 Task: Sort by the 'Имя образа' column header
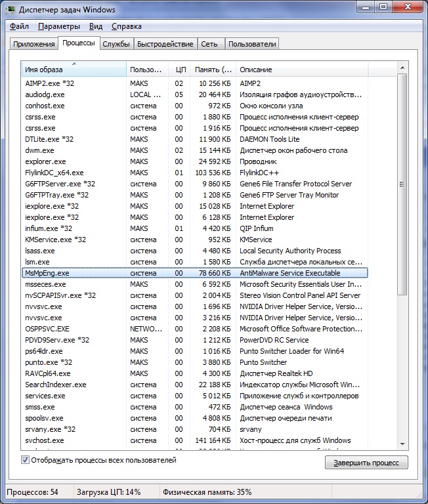74,70
